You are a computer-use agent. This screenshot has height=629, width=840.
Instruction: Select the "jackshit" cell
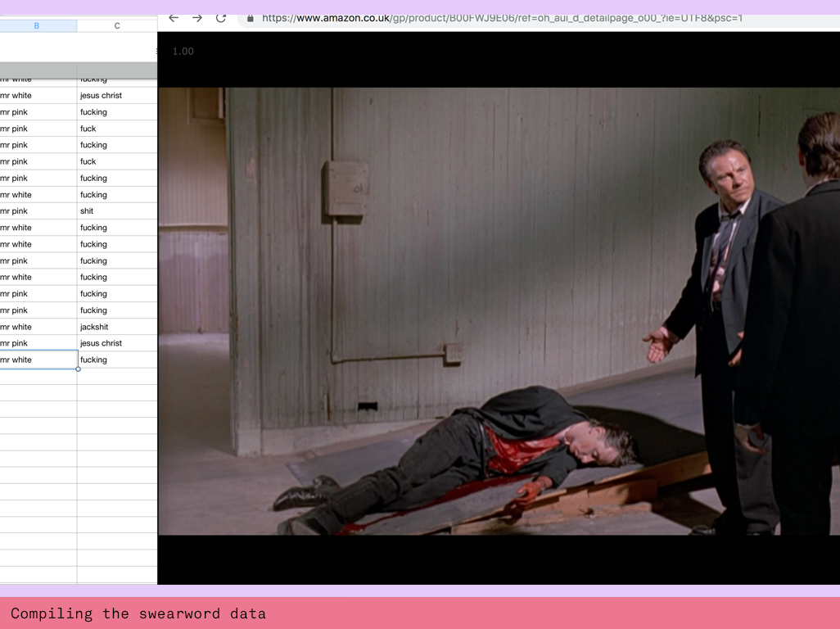[x=117, y=327]
